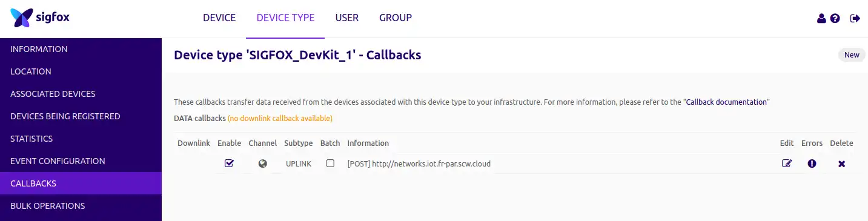Open the GROUP tab

396,18
